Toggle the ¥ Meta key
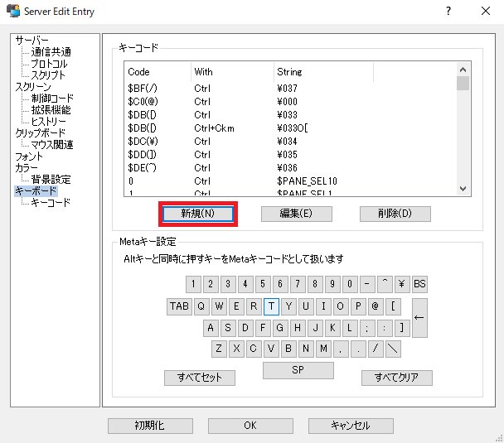504x443 pixels. 402,284
